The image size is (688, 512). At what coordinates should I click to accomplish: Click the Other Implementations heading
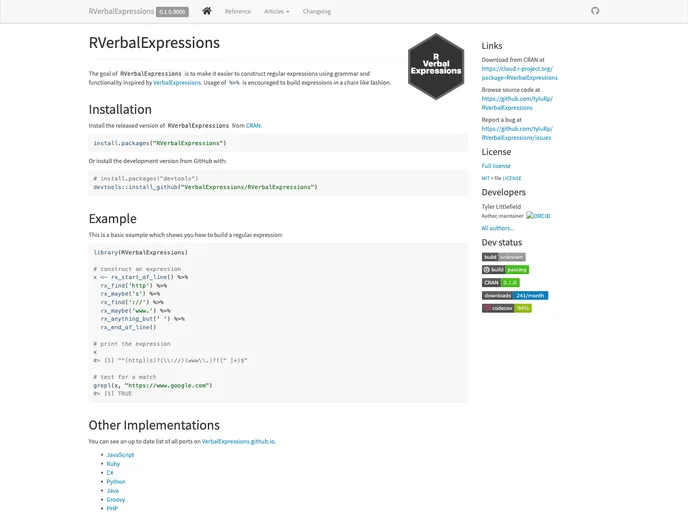154,425
